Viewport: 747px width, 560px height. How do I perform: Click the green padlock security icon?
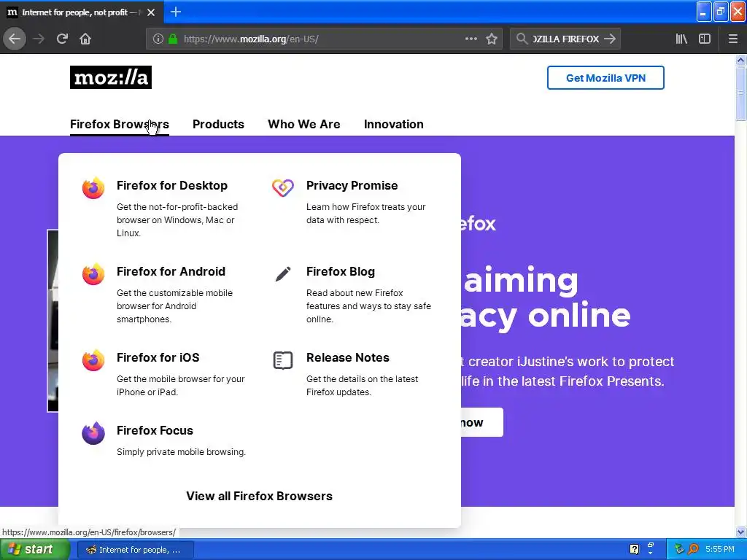[x=173, y=39]
